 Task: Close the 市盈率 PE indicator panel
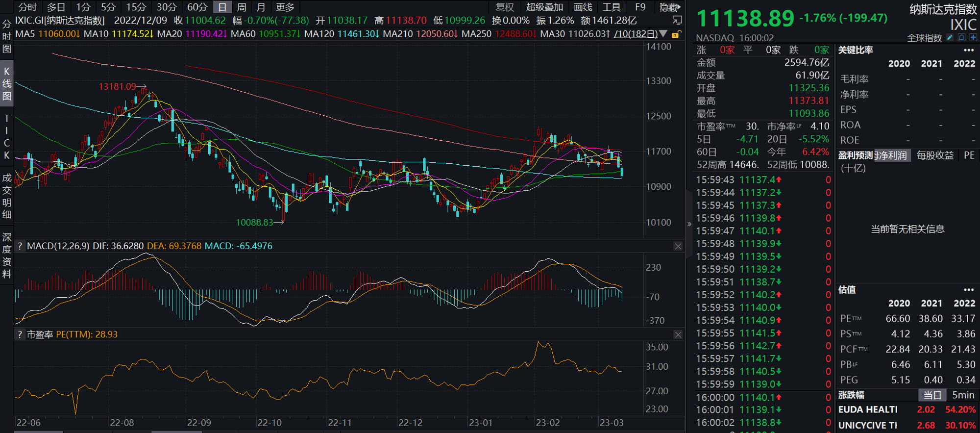[x=678, y=334]
